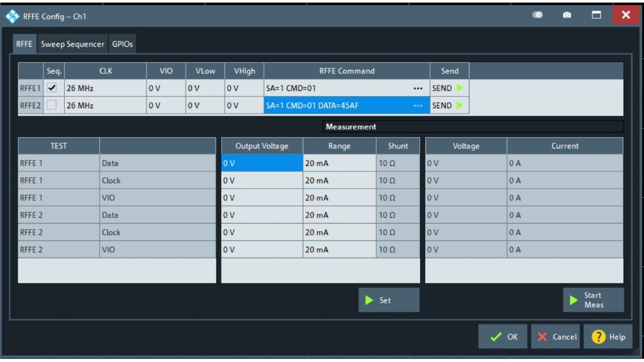Enable the Seq. checkbox for RFFE2
Screen dimensions: 644x362
point(51,105)
